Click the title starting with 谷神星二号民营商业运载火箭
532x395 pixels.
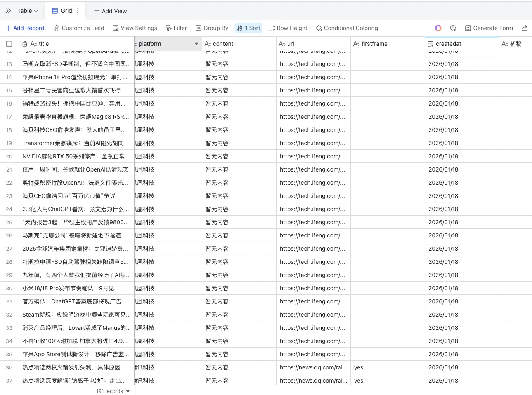pos(74,90)
